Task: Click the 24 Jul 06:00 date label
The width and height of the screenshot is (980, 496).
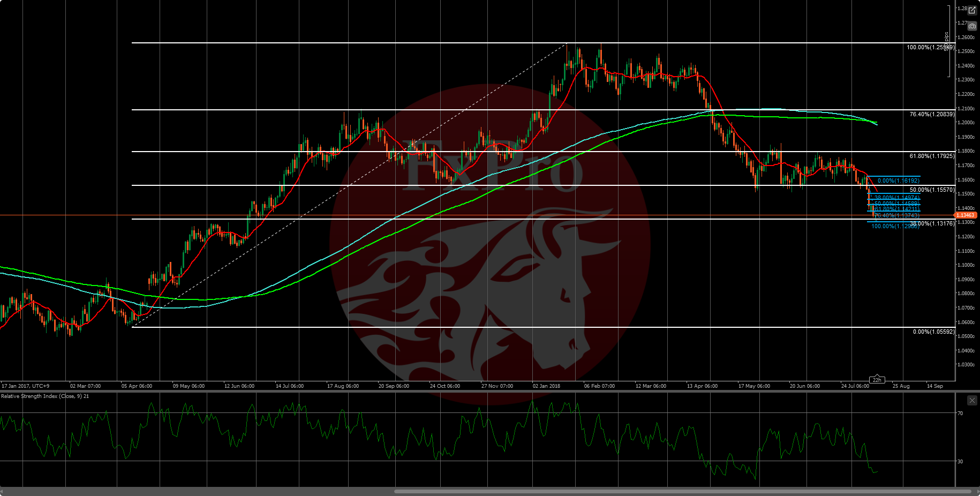Action: 855,386
